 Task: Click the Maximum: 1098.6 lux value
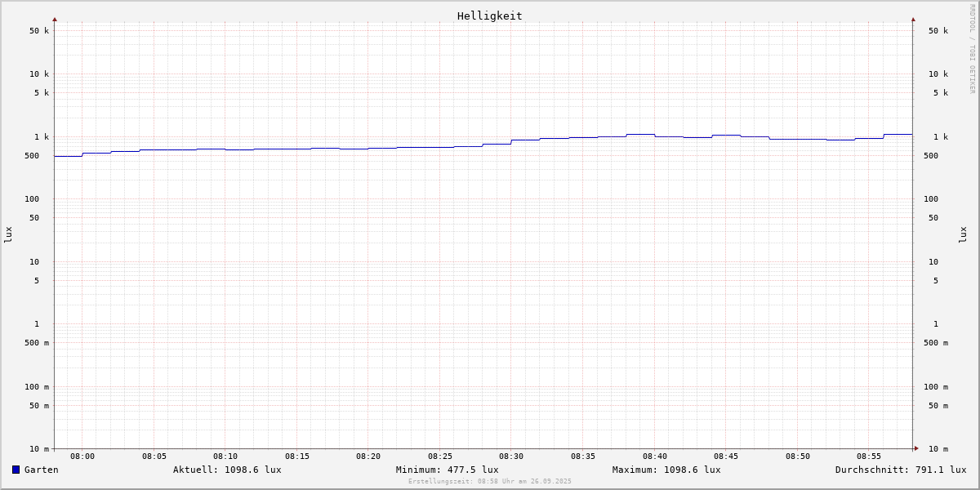click(666, 470)
